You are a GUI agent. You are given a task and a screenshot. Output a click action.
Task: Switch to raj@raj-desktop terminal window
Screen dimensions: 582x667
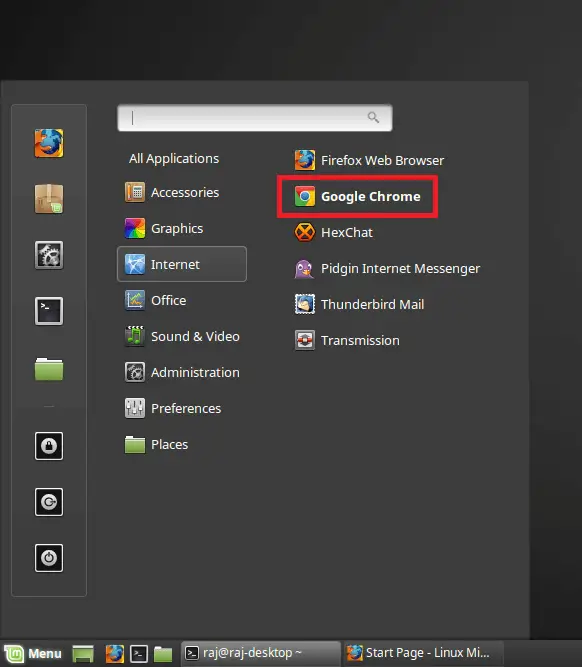pyautogui.click(x=261, y=653)
